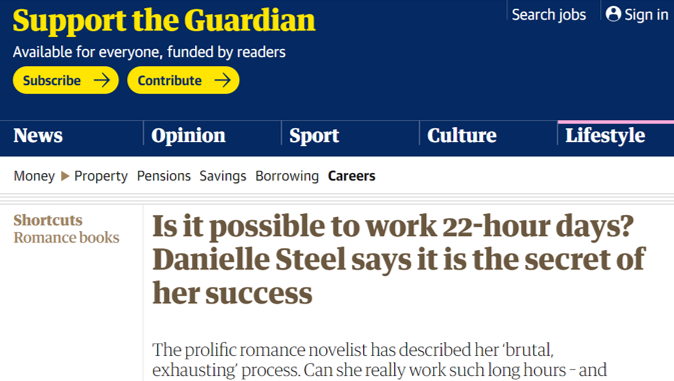Open the Pensions subnav link
This screenshot has width=674, height=381.
(164, 176)
